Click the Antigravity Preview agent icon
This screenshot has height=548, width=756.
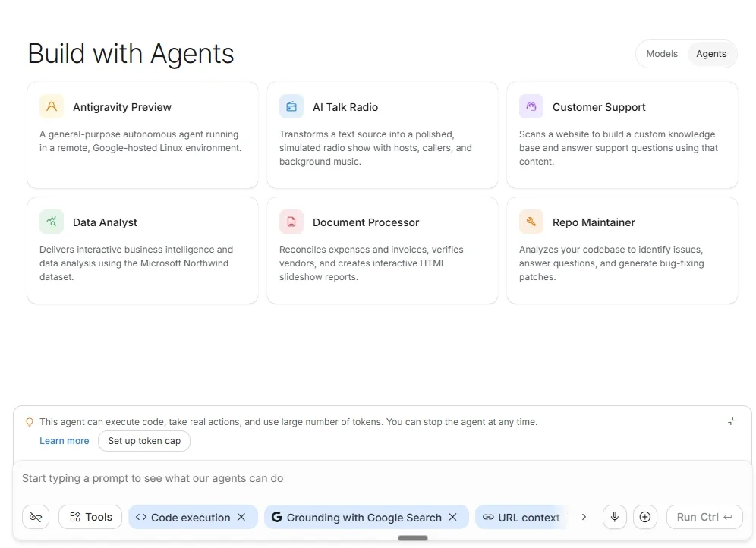pyautogui.click(x=52, y=106)
